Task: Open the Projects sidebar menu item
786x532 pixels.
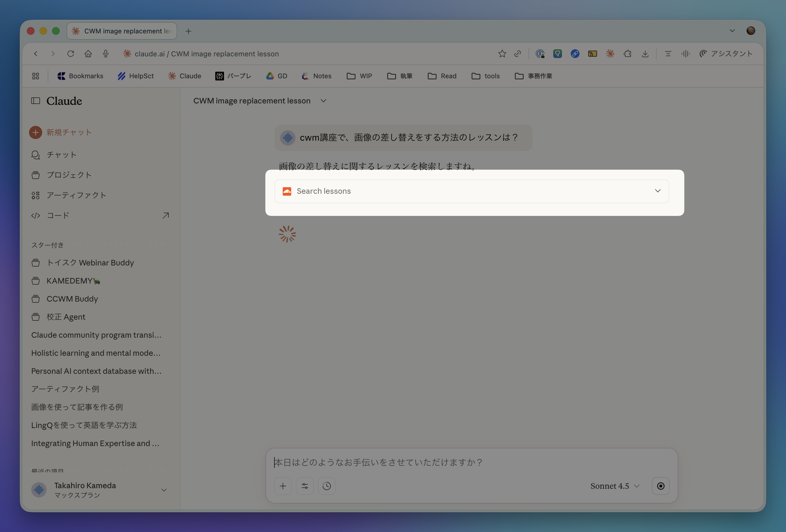Action: click(69, 175)
